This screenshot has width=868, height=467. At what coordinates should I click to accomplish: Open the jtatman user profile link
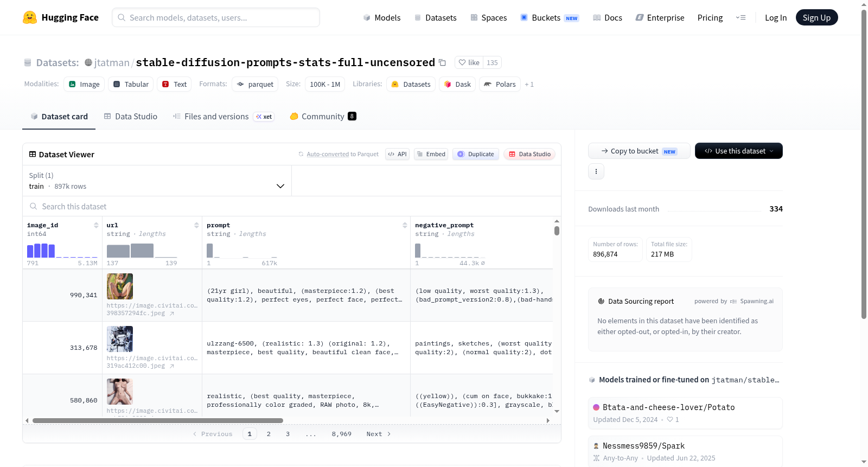pyautogui.click(x=112, y=62)
